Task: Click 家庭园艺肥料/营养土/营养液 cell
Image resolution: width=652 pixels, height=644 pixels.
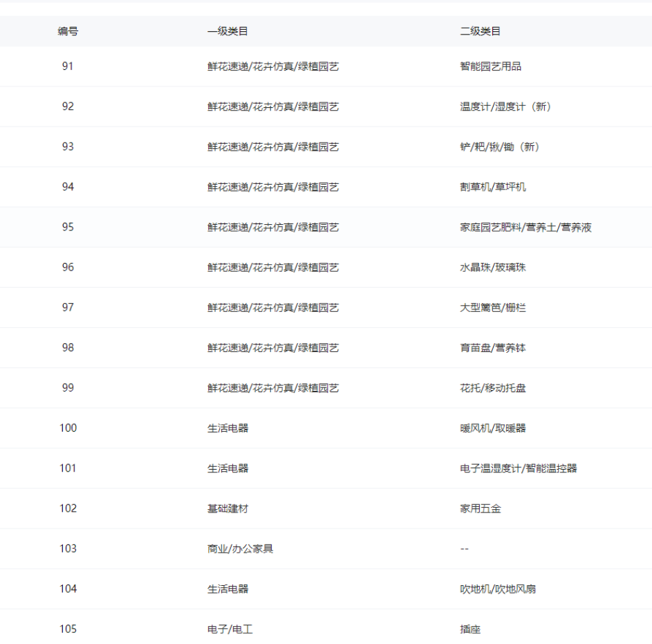Action: (525, 227)
